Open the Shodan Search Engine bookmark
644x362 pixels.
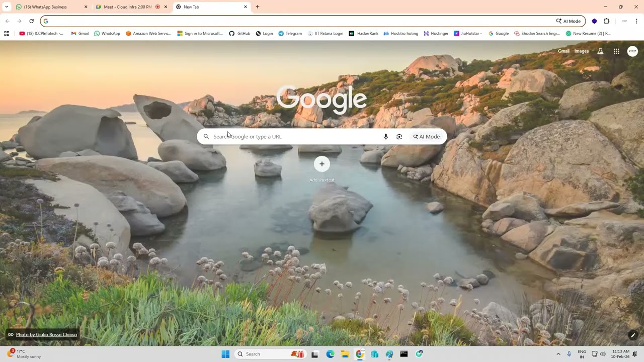[537, 34]
